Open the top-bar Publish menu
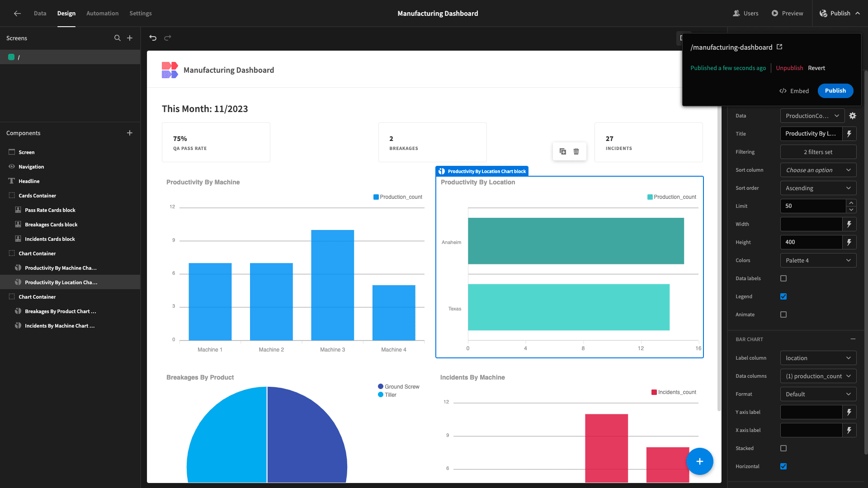 pos(840,14)
